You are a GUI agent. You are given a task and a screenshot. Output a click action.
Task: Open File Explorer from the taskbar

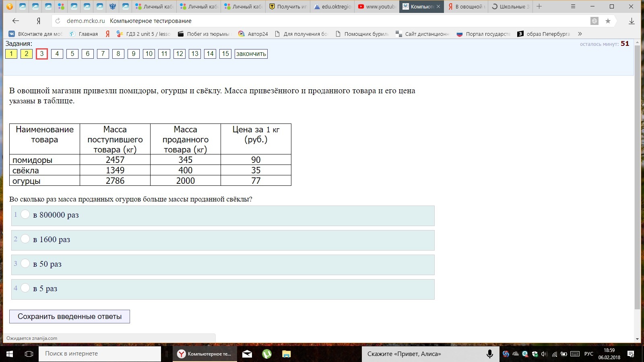(286, 354)
